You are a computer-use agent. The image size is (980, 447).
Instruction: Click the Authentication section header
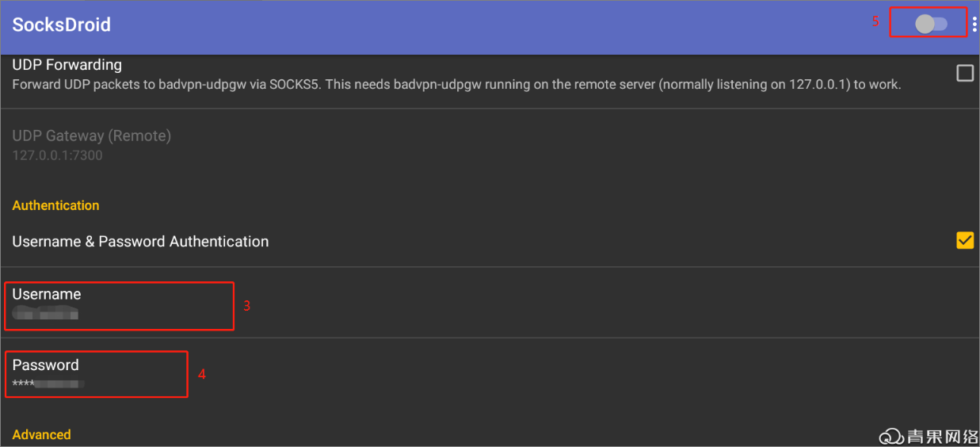click(55, 205)
